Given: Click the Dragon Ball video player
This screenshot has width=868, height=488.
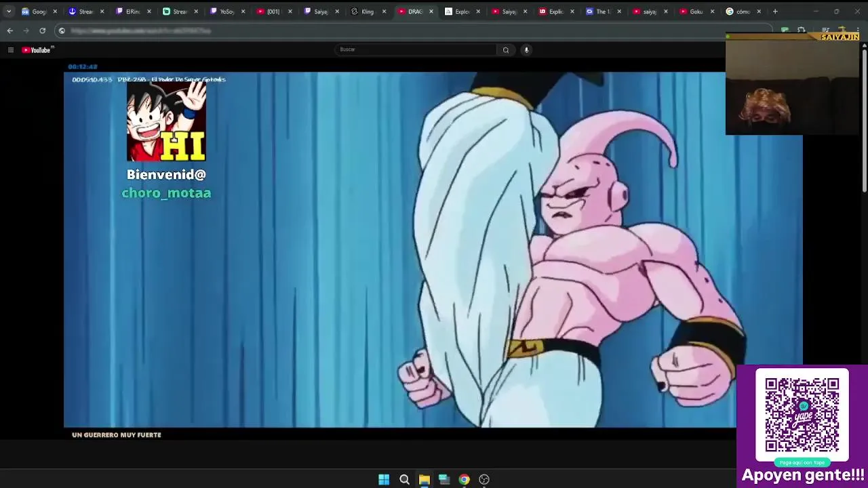Looking at the screenshot, I should [433, 249].
